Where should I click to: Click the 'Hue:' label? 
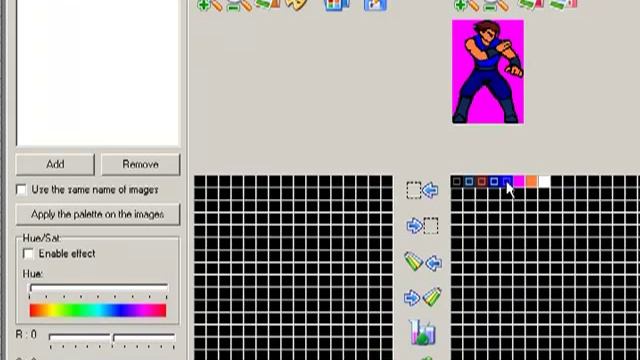[x=33, y=274]
